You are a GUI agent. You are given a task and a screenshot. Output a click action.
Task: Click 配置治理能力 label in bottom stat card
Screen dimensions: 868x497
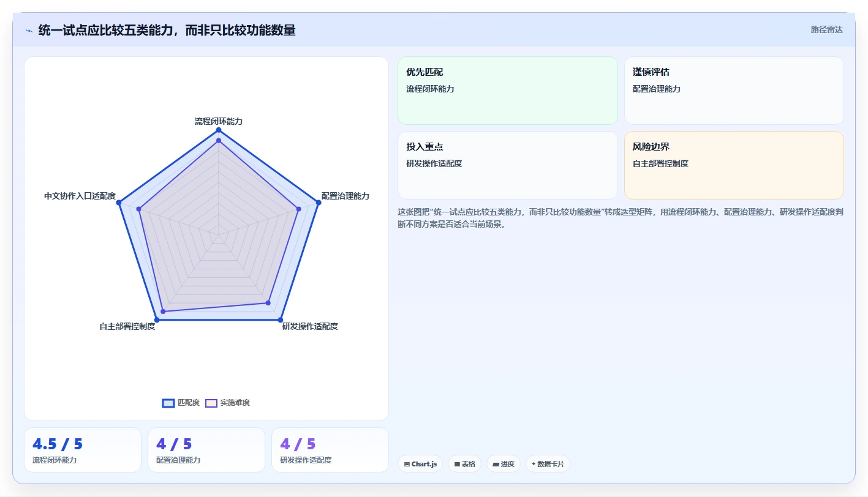point(178,460)
